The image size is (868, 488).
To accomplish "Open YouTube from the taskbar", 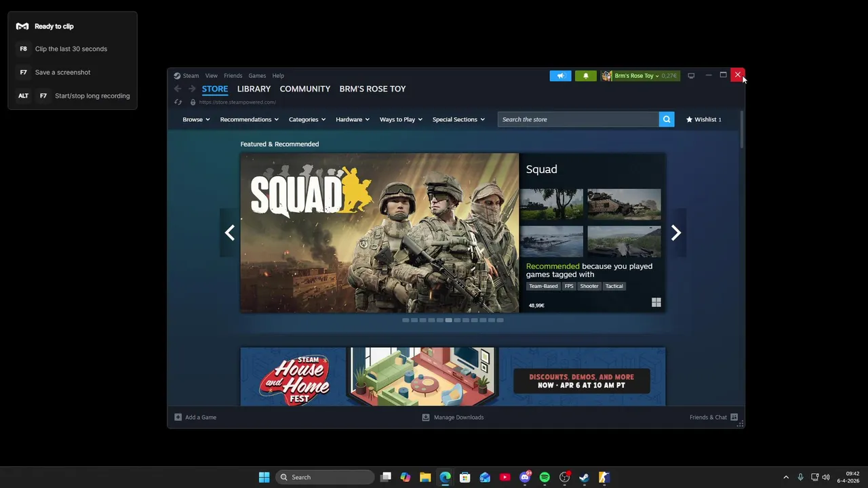I will pos(505,477).
